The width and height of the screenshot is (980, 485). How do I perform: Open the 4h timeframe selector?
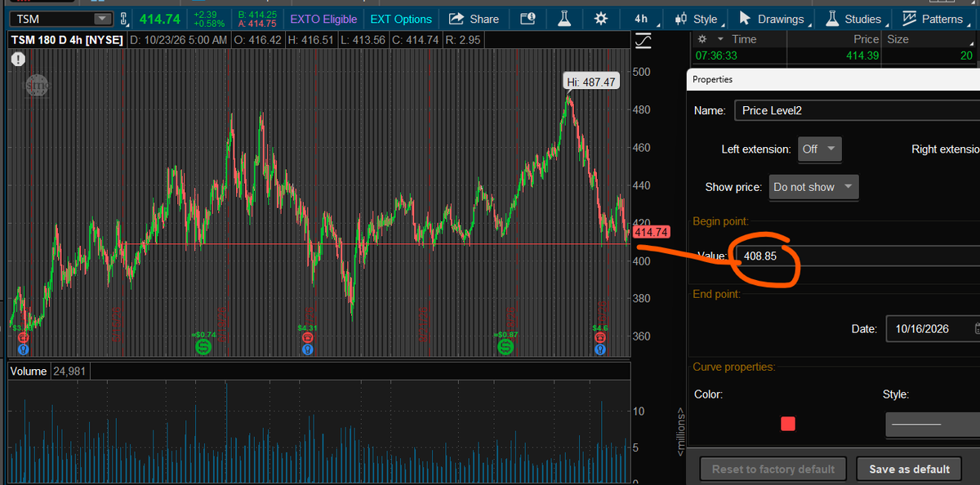click(641, 19)
